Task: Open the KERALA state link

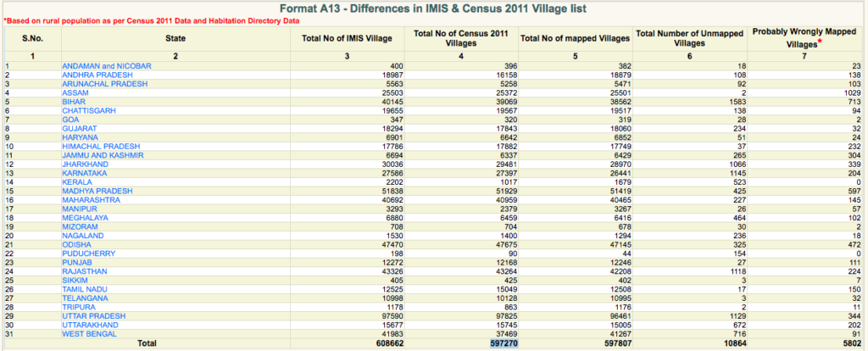Action: pos(77,182)
